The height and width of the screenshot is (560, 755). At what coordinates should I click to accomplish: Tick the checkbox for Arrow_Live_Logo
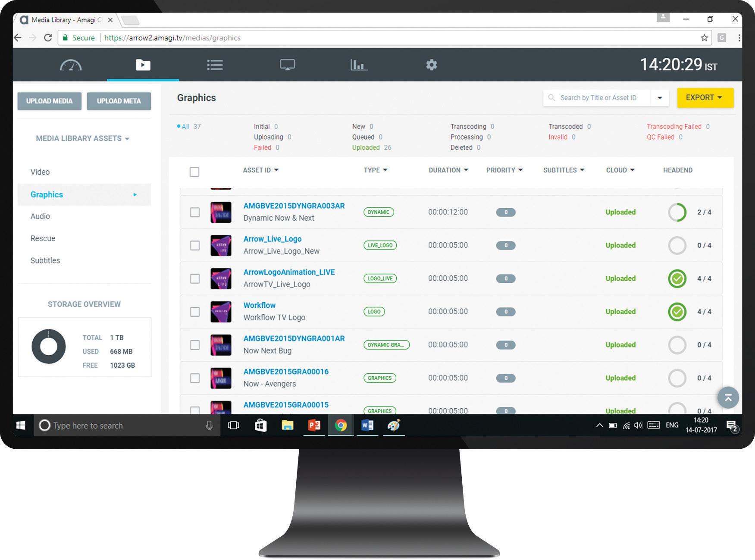click(x=195, y=245)
